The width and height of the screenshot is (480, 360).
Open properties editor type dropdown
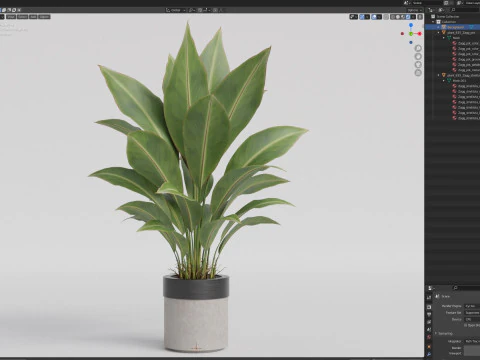pos(431,288)
